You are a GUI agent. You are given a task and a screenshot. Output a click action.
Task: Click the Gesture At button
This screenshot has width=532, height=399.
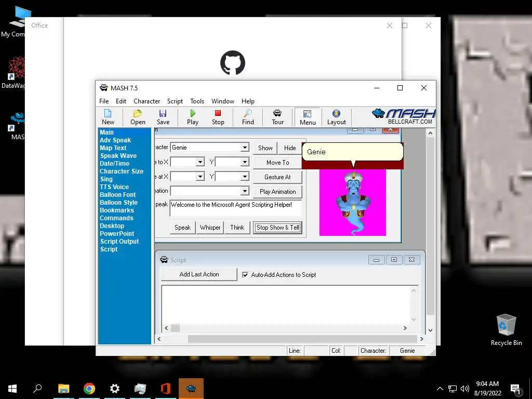pyautogui.click(x=277, y=177)
